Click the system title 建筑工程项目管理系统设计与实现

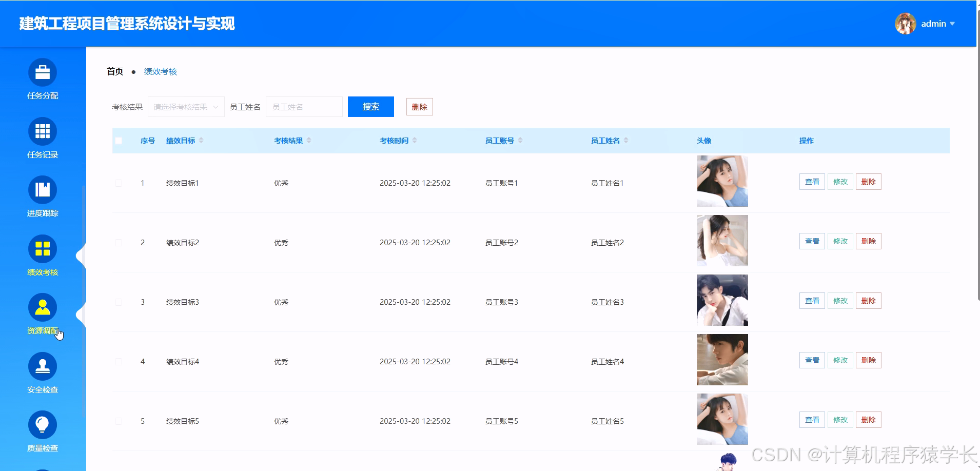coord(127,24)
